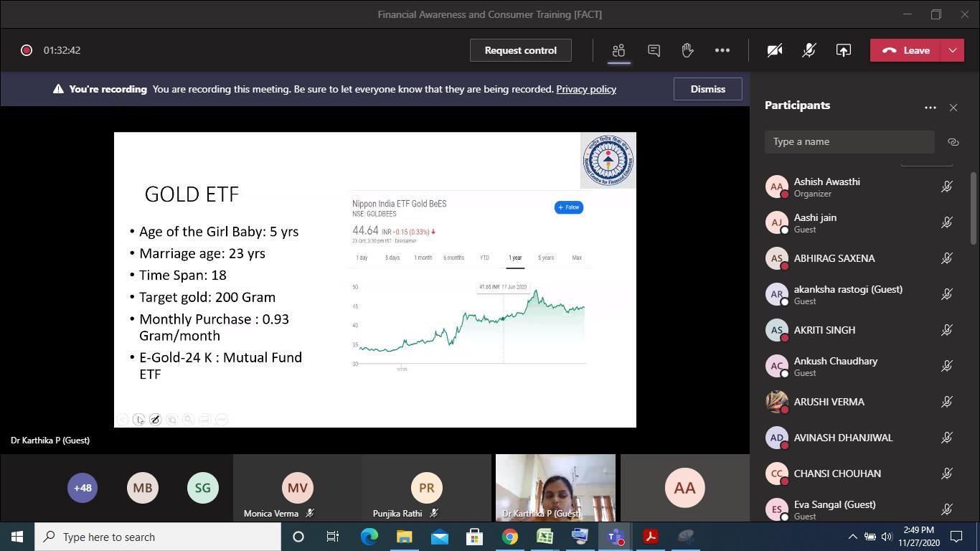Open the show participants icon
Screen dimensions: 980x551
point(618,50)
